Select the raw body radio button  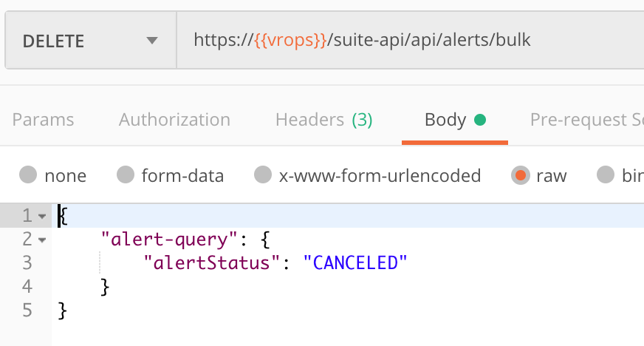pos(521,175)
